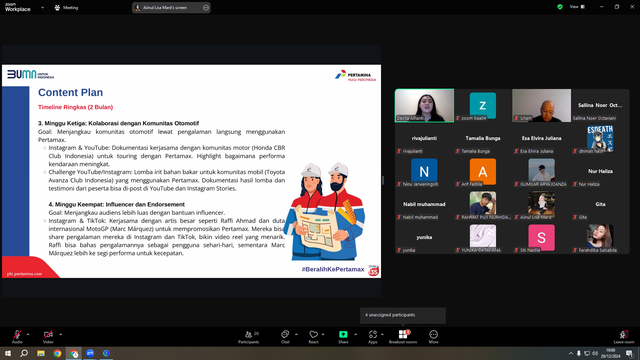640x360 pixels.
Task: Select the RAHMAT PUJI NURHIDA tile
Action: tap(483, 204)
